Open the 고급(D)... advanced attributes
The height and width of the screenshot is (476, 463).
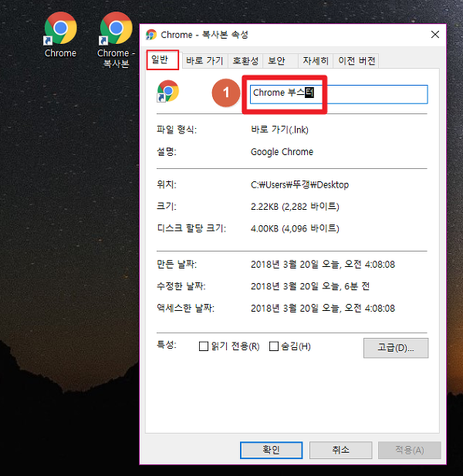396,348
